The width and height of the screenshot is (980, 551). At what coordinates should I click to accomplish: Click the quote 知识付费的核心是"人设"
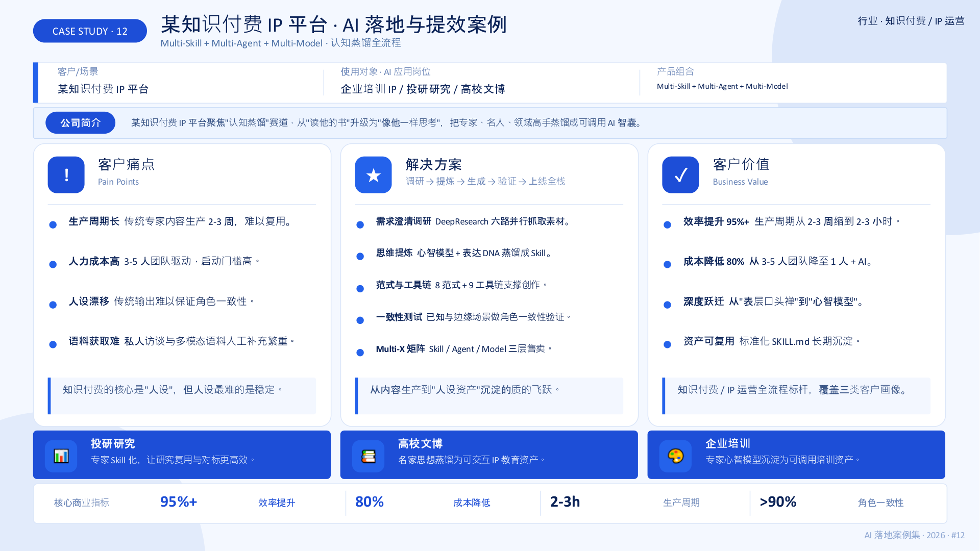pos(173,390)
